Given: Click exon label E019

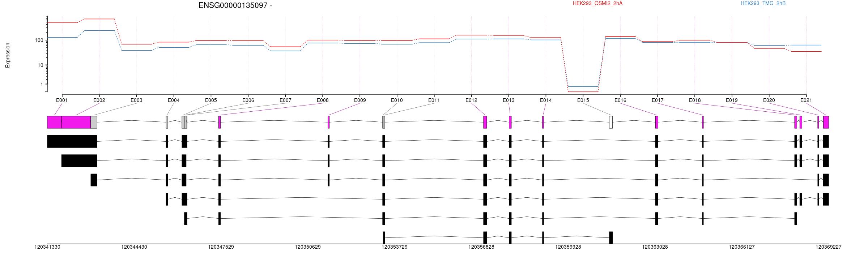Looking at the screenshot, I should click(732, 100).
